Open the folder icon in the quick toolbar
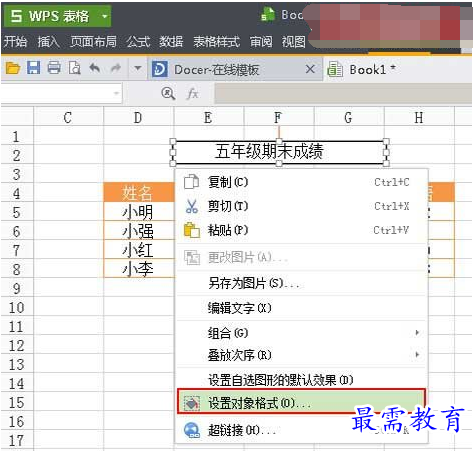 click(13, 68)
